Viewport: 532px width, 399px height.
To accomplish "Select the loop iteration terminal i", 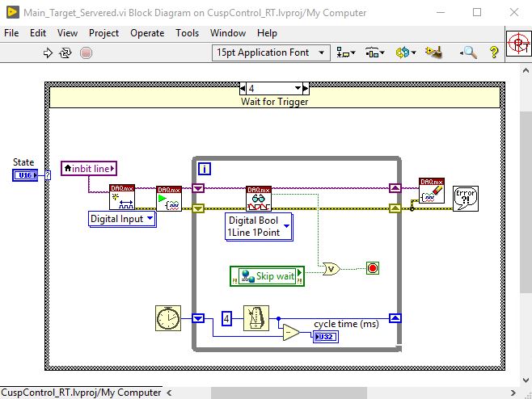I will coord(205,169).
